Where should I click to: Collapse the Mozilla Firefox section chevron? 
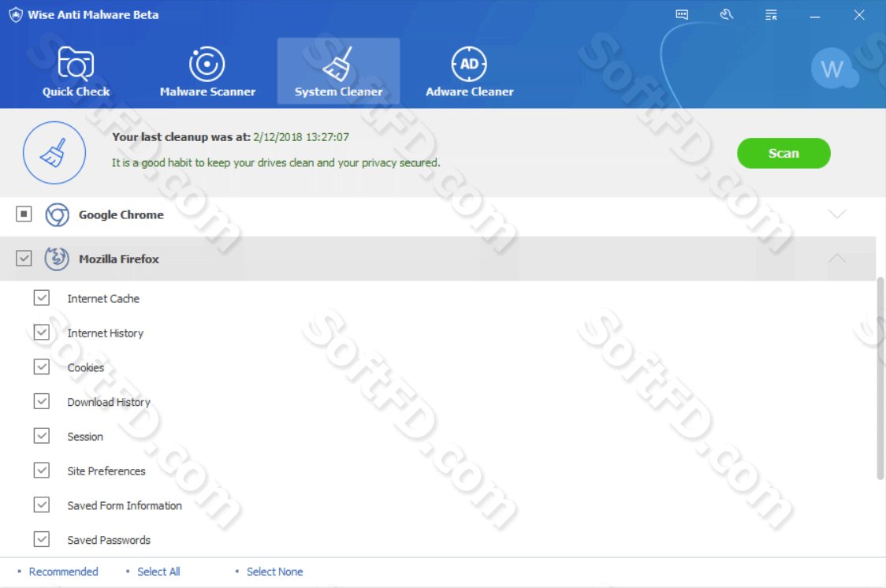(837, 258)
